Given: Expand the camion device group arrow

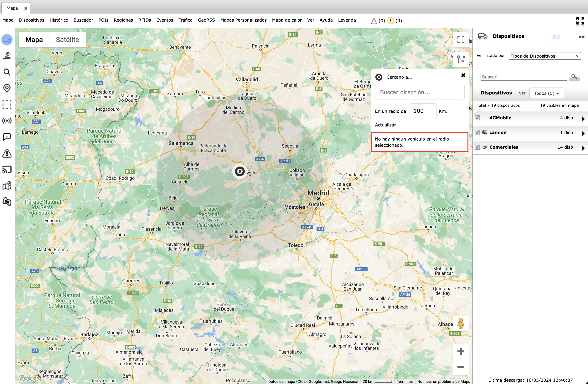Looking at the screenshot, I should [x=583, y=133].
